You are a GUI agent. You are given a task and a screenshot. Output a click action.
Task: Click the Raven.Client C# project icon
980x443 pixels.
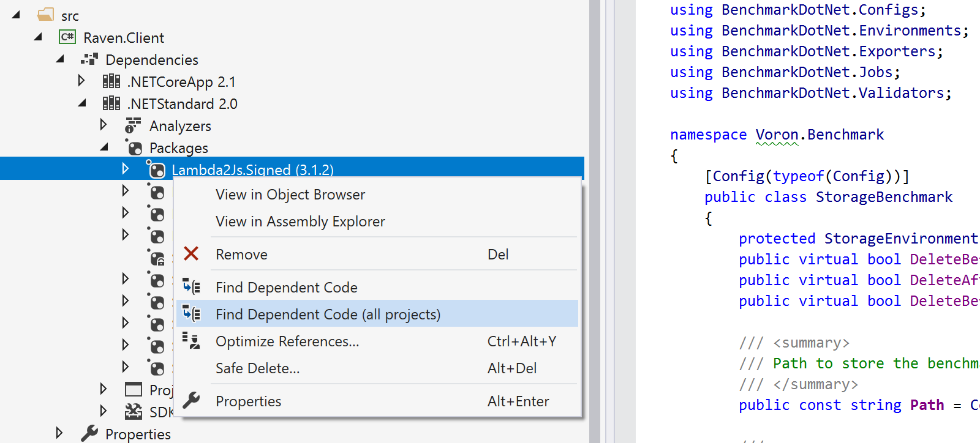tap(67, 37)
